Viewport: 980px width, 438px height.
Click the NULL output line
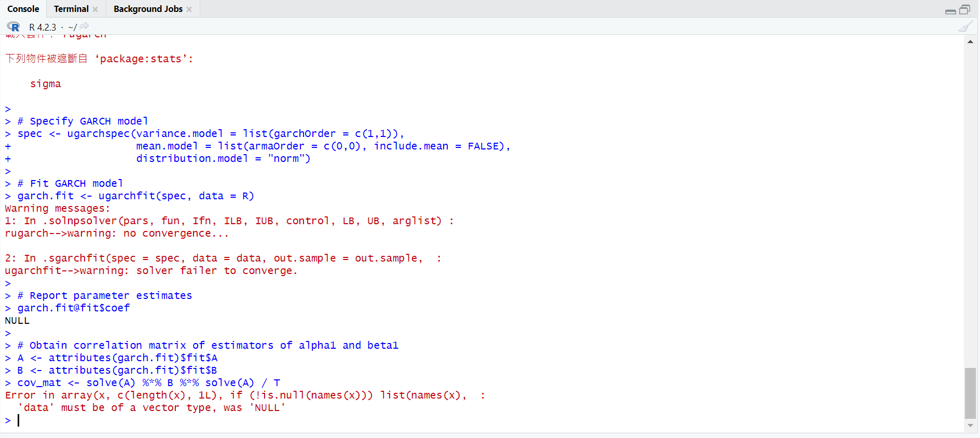tap(17, 320)
